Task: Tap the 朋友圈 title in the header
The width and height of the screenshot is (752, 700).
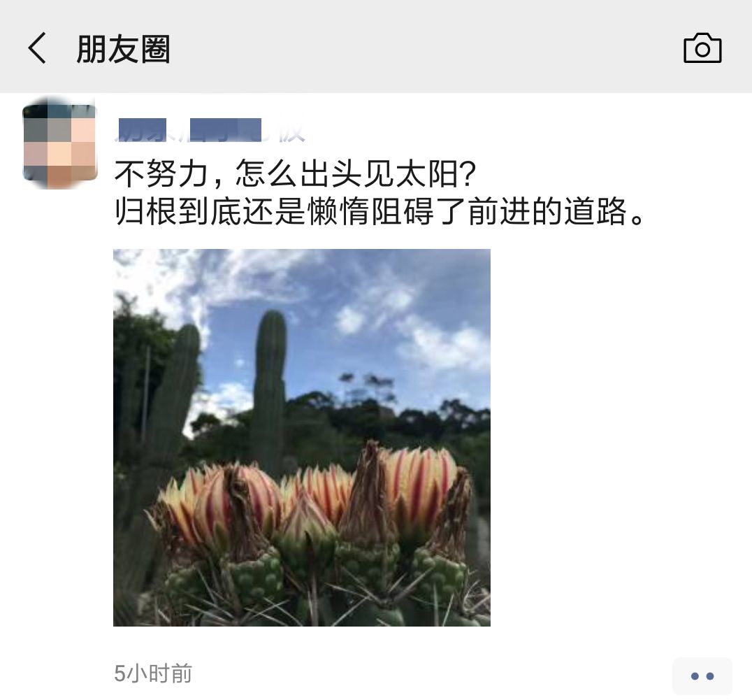Action: (x=123, y=49)
